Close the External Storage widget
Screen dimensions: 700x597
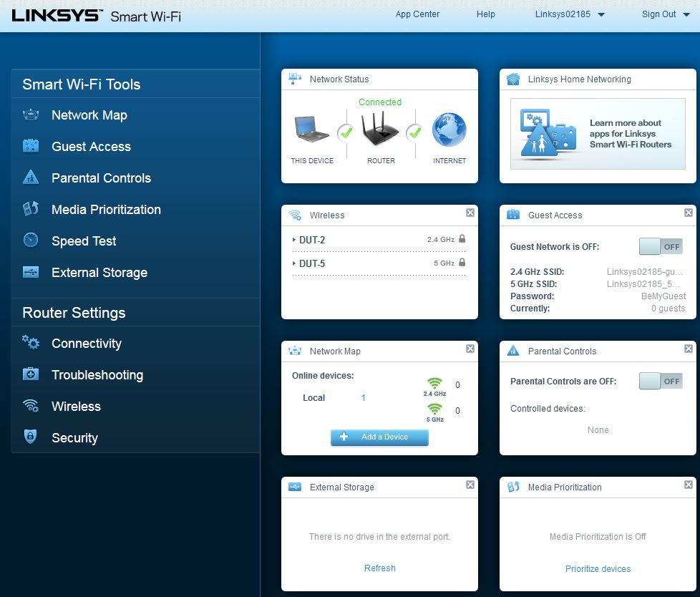click(x=470, y=485)
